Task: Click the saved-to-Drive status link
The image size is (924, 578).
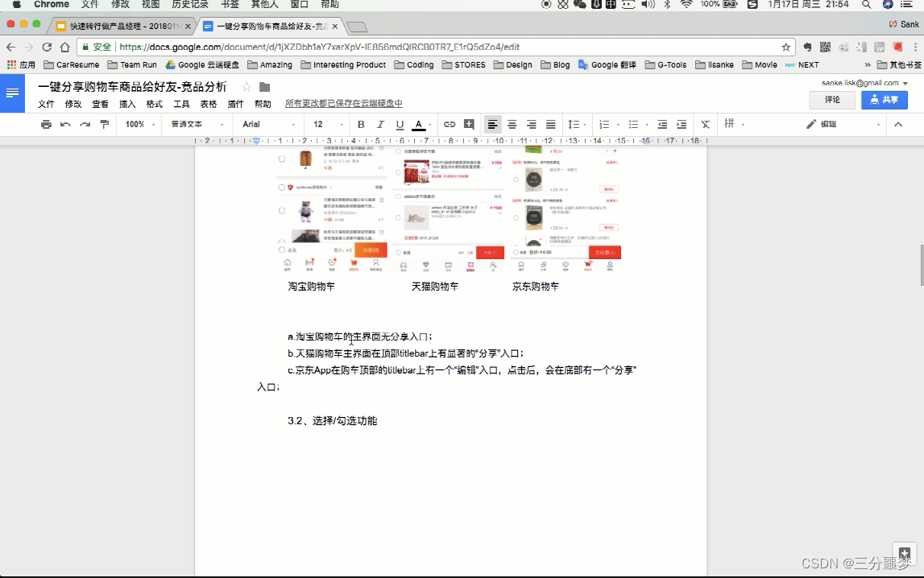Action: (x=343, y=104)
